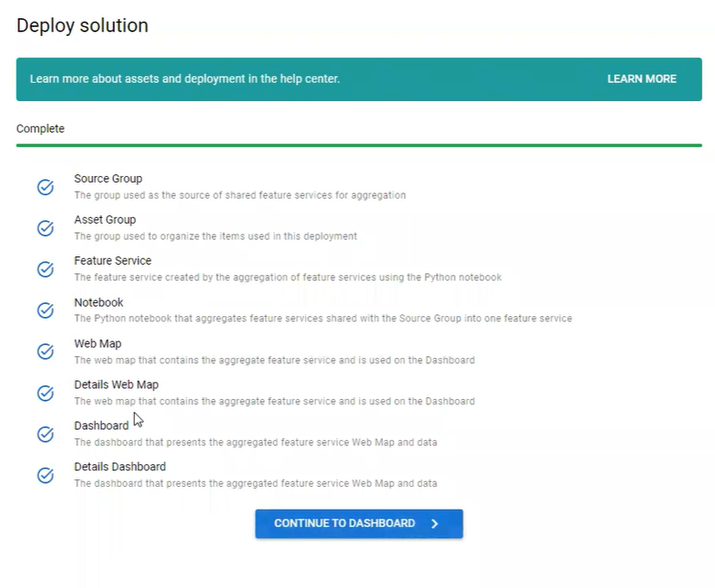Image resolution: width=715 pixels, height=588 pixels.
Task: Open the Details Dashboard item title
Action: tap(119, 466)
